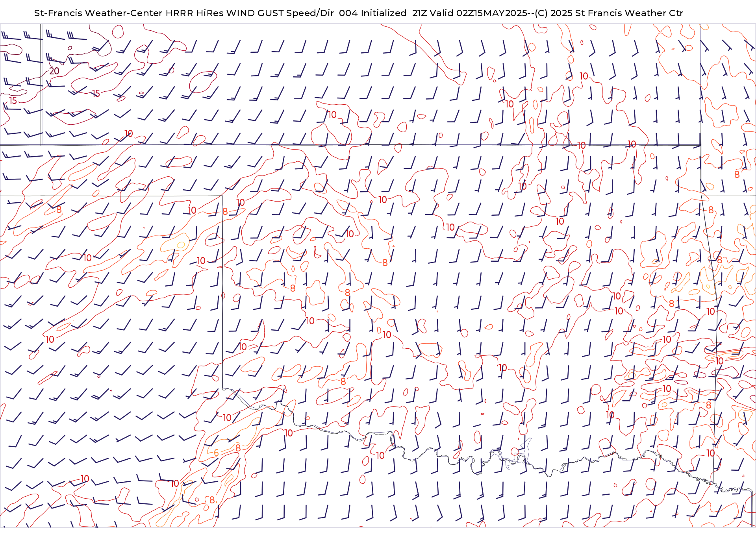Click "HRRR HiRes WIND GUST Speed/Dir" title text
Screen dimensions: 756x551
coord(250,13)
